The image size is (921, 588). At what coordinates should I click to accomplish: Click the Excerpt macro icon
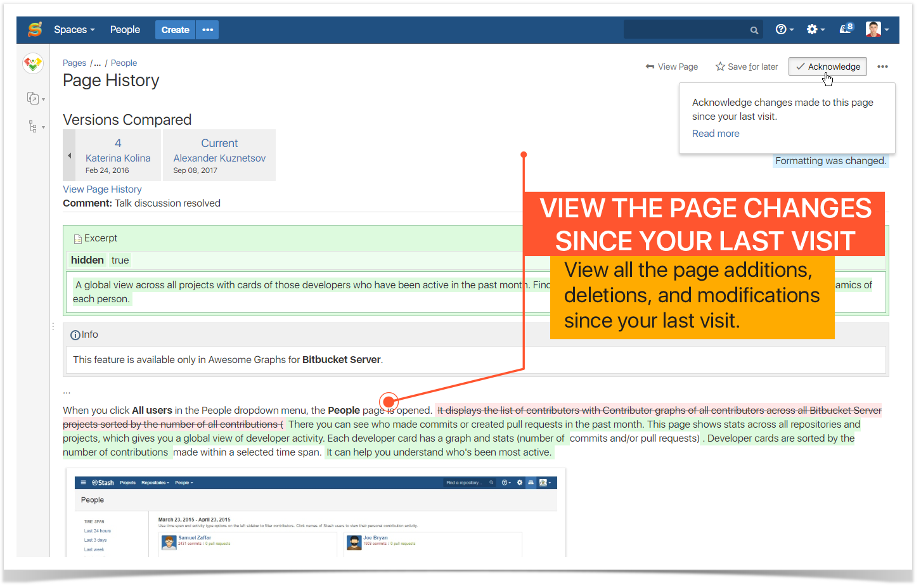tap(77, 239)
